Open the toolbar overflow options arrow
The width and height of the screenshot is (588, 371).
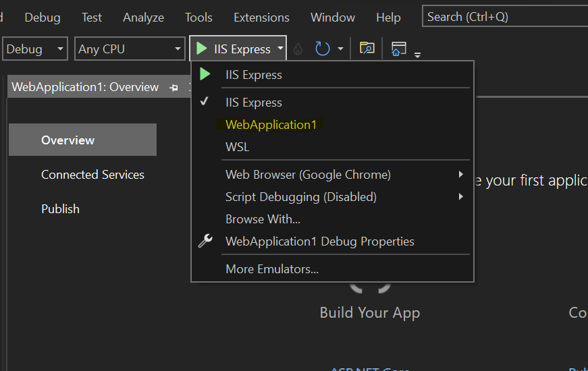(x=417, y=55)
